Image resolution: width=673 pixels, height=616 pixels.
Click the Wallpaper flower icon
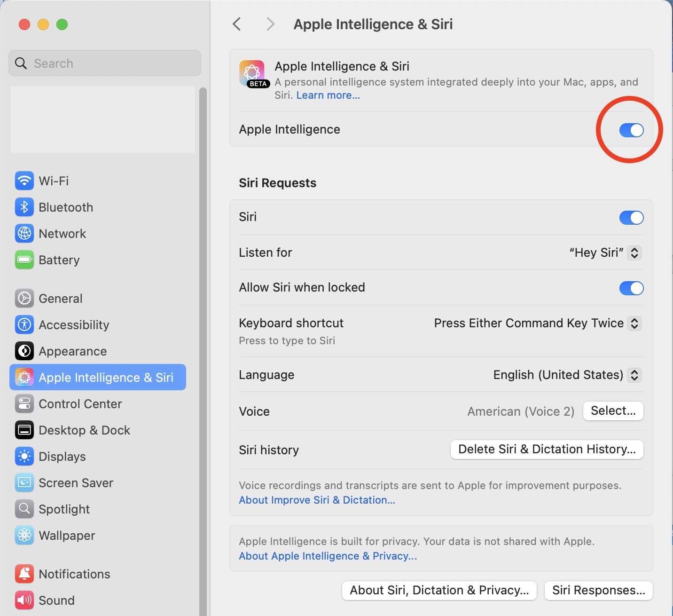pos(24,535)
